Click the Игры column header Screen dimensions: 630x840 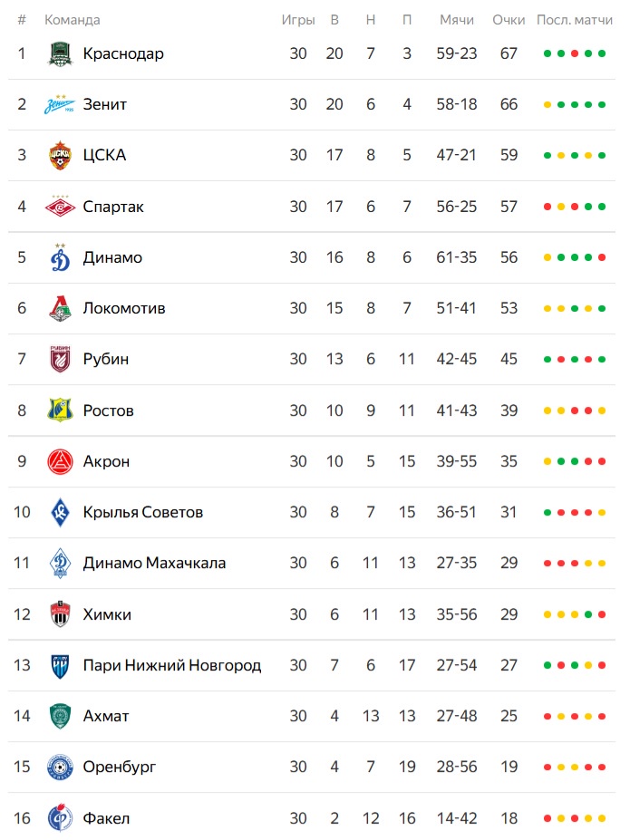(x=298, y=20)
